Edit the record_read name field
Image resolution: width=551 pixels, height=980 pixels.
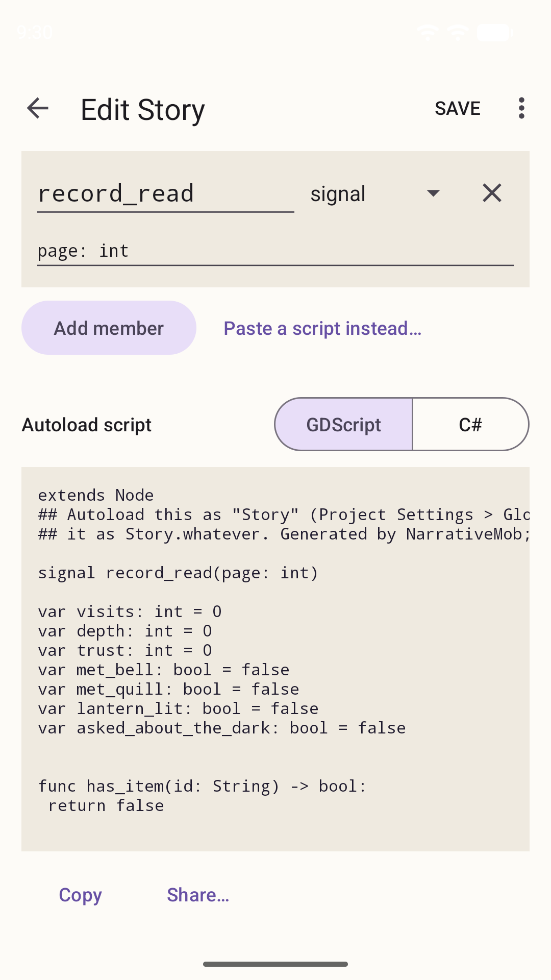coord(166,194)
